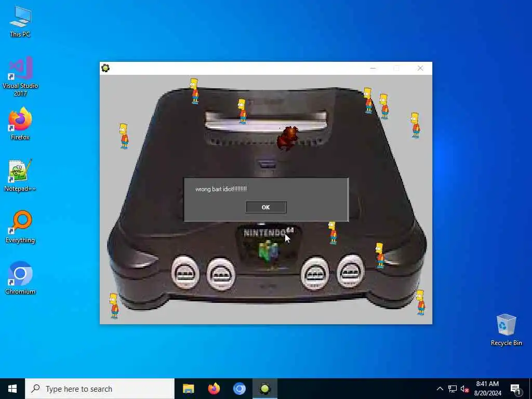Click the muted volume tray icon

(464, 389)
